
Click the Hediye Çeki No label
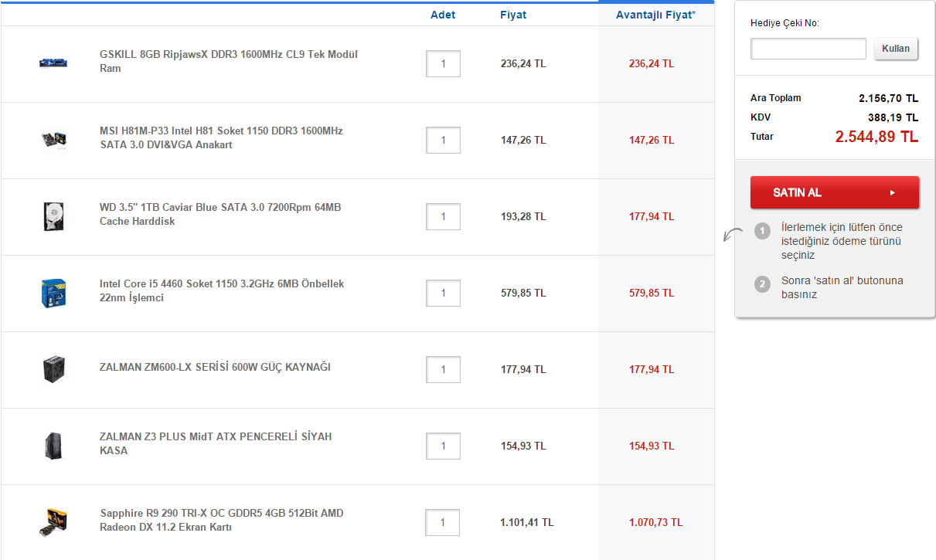click(785, 23)
